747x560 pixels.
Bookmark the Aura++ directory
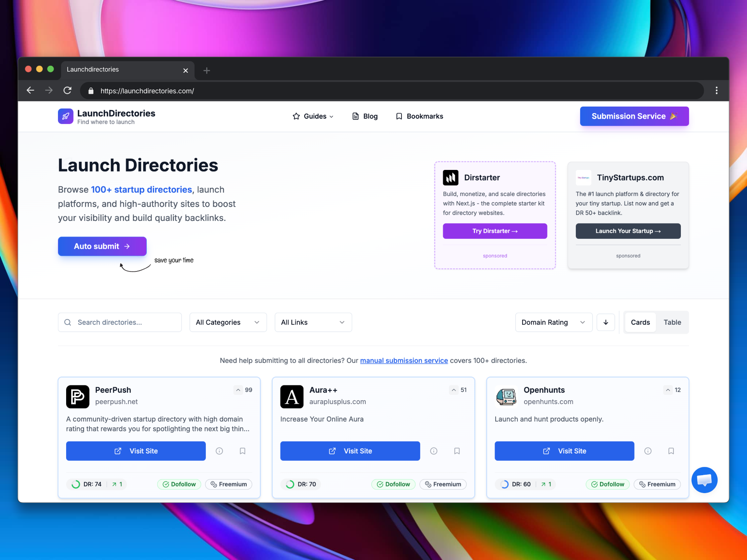[457, 451]
